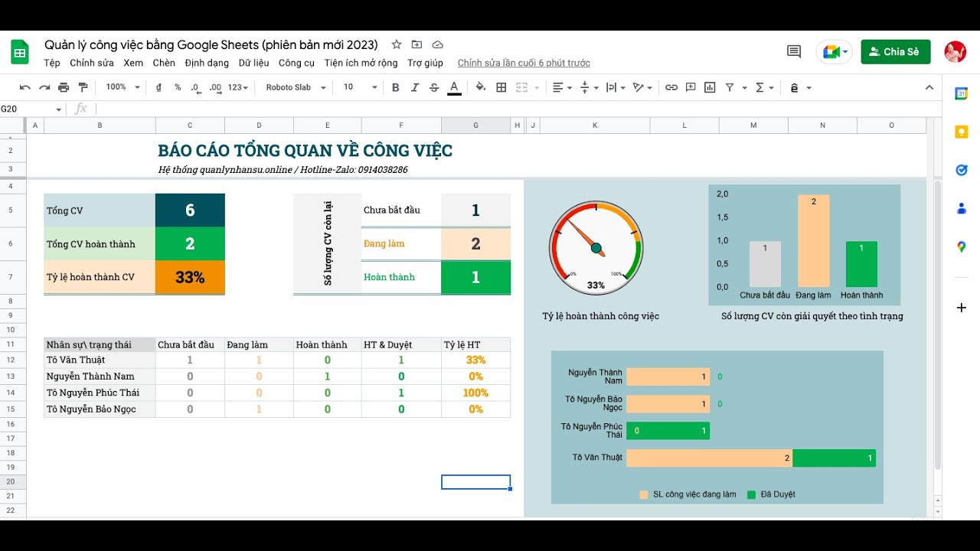Viewport: 980px width, 551px height.
Task: Click the name box showing G20
Action: coord(31,109)
